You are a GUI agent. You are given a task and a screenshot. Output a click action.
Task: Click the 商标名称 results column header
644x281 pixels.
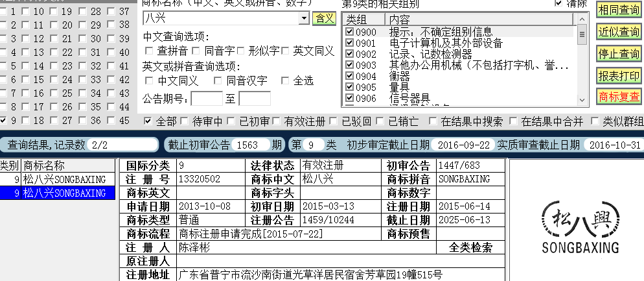pos(69,165)
